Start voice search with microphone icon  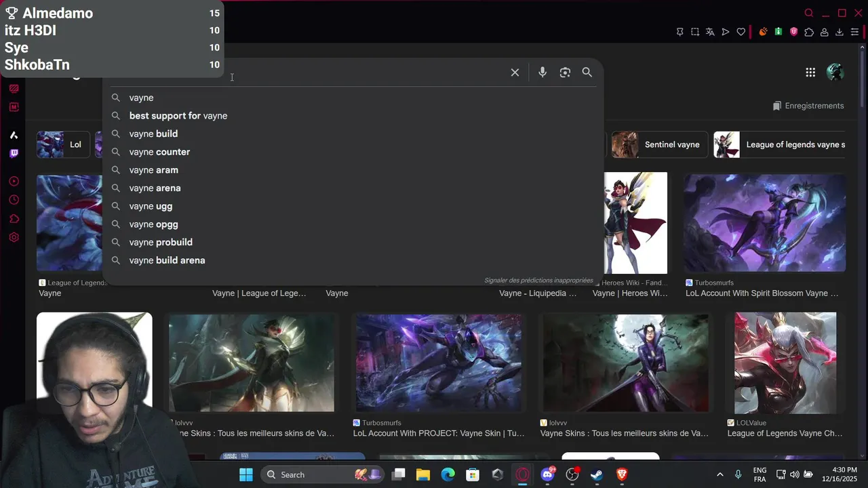pyautogui.click(x=542, y=73)
